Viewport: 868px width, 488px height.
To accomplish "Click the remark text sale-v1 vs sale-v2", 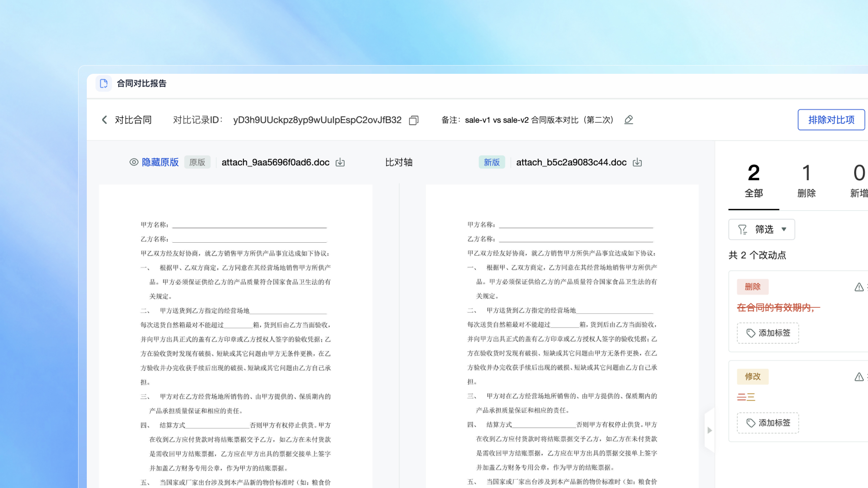I will (497, 120).
